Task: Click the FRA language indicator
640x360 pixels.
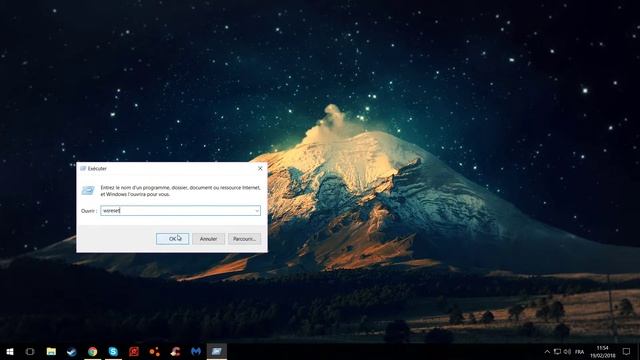Action: click(x=579, y=352)
